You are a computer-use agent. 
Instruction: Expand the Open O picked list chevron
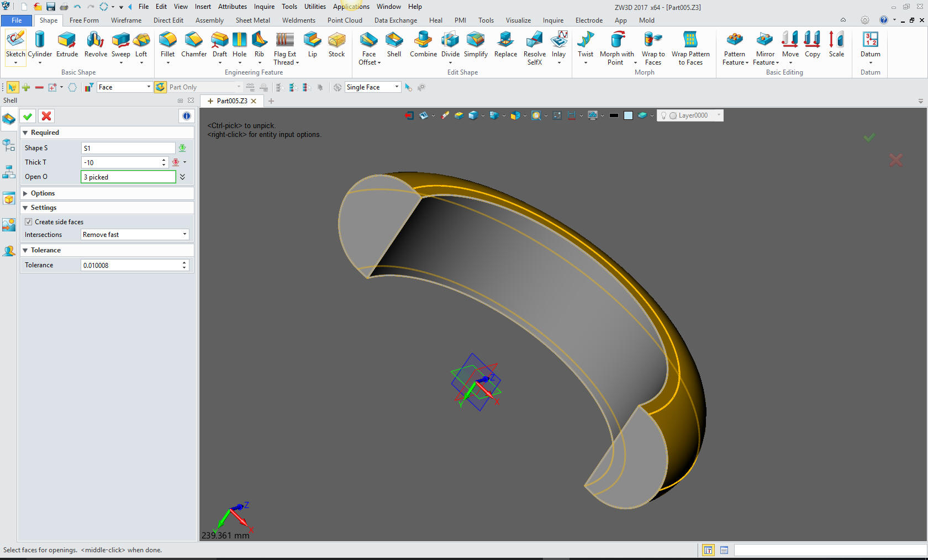pyautogui.click(x=182, y=177)
